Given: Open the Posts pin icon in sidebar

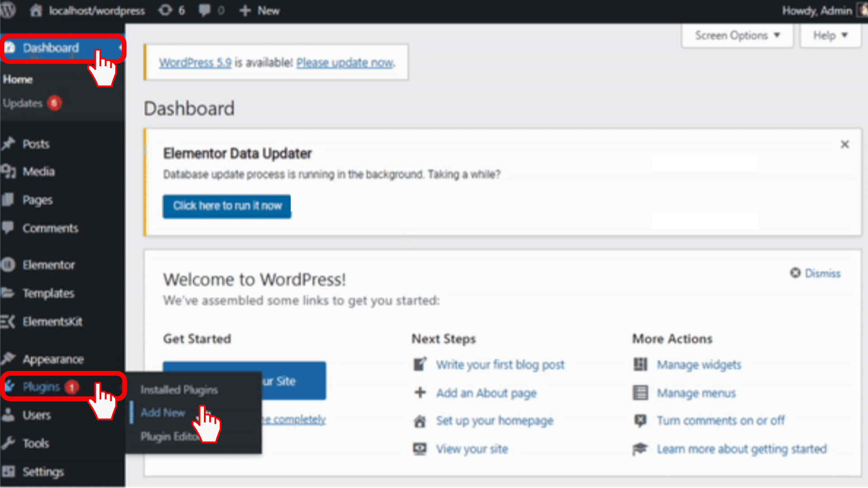Looking at the screenshot, I should point(9,144).
